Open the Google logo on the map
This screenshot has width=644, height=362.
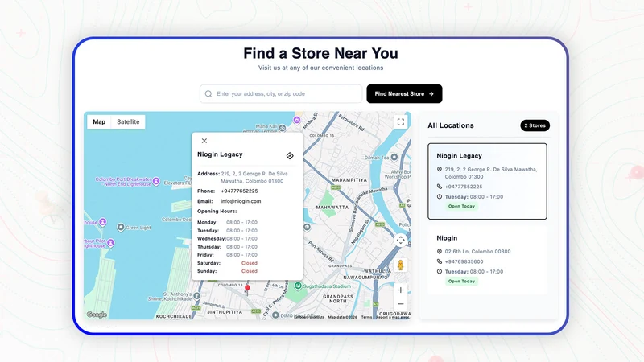(97, 315)
